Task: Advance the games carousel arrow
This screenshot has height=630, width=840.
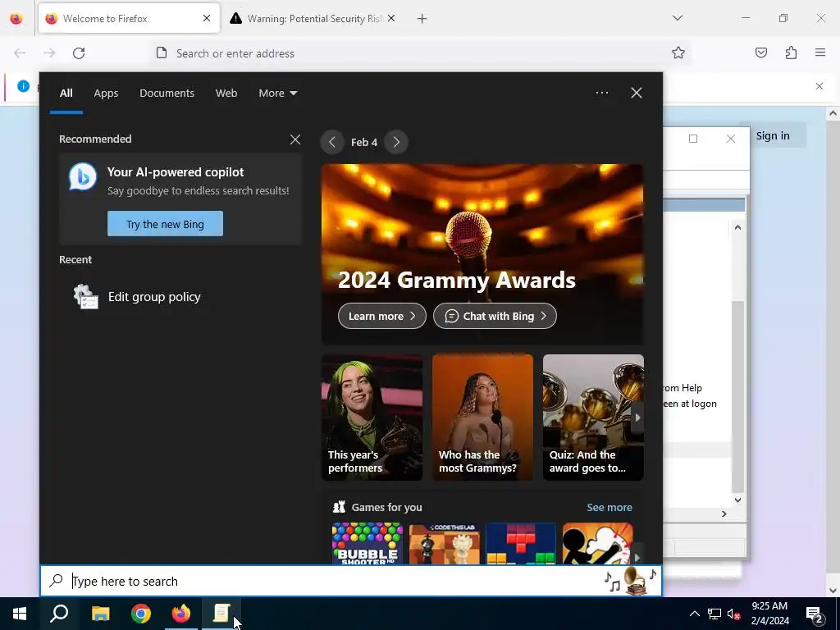Action: pyautogui.click(x=637, y=557)
